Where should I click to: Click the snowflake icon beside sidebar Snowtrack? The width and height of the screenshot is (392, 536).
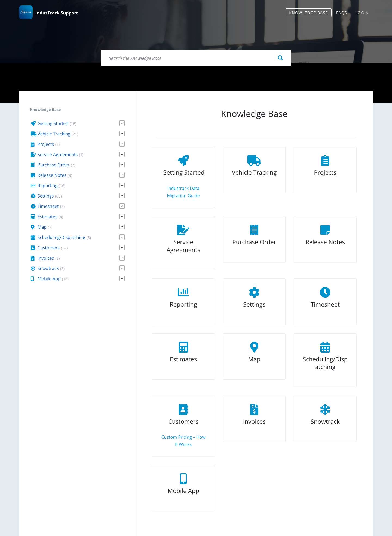(x=33, y=268)
